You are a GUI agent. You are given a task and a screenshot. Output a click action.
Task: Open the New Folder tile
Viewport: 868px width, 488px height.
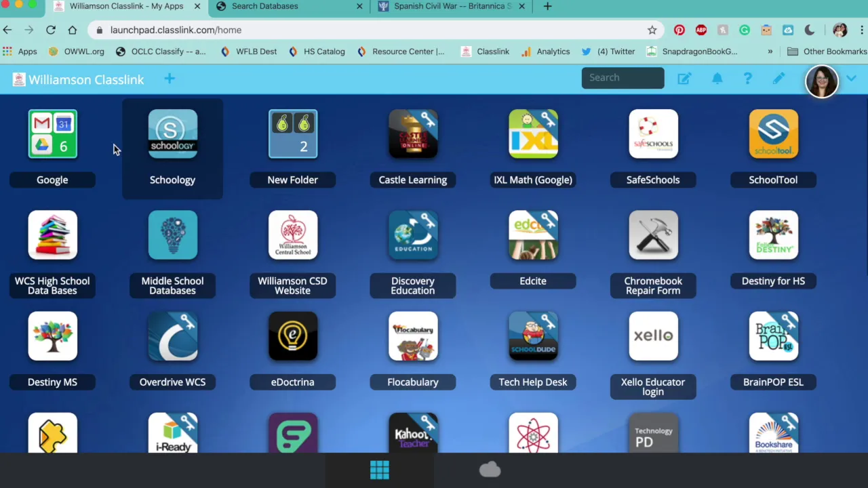coord(292,134)
